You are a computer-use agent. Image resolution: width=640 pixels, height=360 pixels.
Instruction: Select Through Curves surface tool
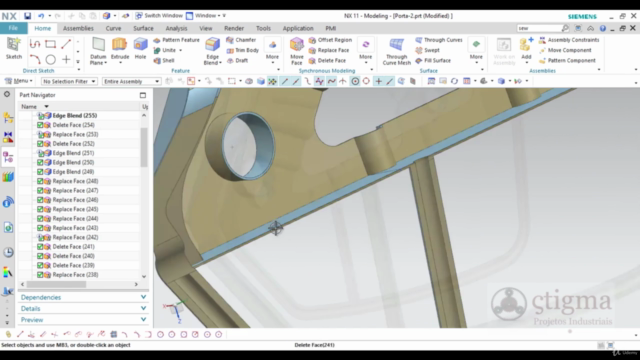pos(439,40)
